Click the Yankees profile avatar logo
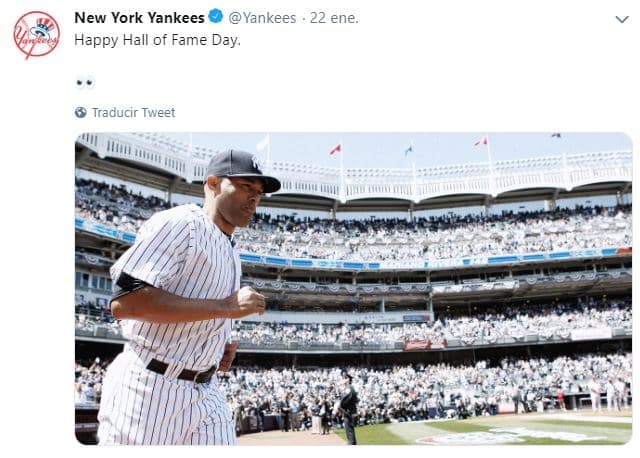Image resolution: width=640 pixels, height=458 pixels. point(36,35)
